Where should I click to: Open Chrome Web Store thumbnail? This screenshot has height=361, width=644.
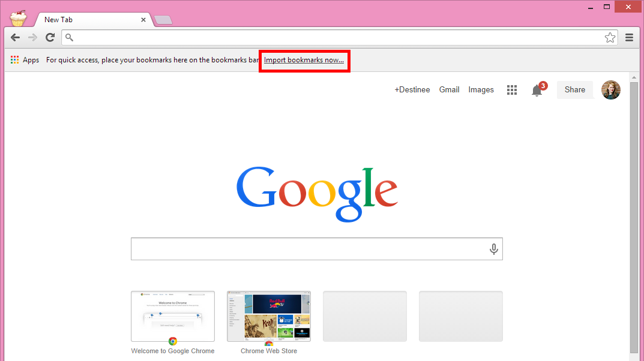click(269, 316)
